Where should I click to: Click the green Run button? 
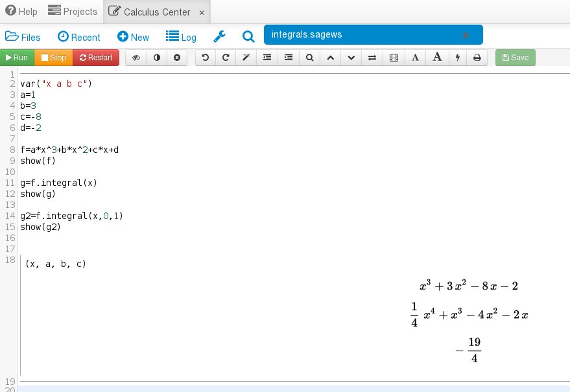tap(17, 58)
